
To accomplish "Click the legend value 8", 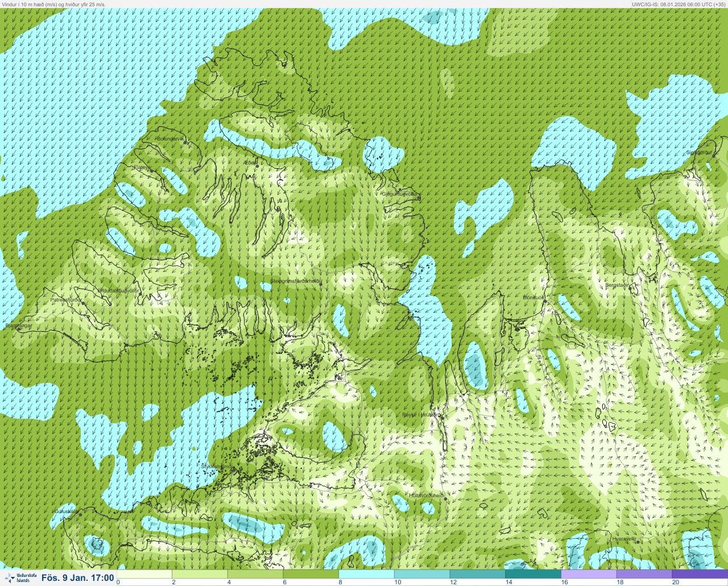I will coord(341,582).
